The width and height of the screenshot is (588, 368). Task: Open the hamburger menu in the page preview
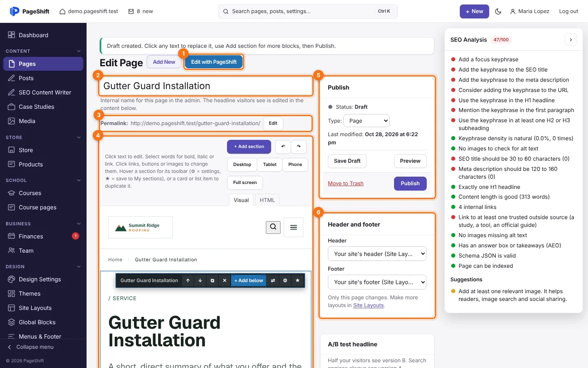[294, 227]
